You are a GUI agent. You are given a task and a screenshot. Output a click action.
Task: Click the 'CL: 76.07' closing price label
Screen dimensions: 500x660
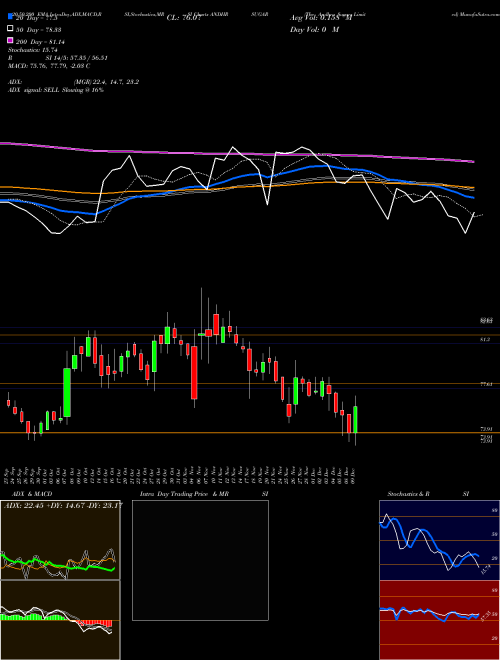coord(183,18)
